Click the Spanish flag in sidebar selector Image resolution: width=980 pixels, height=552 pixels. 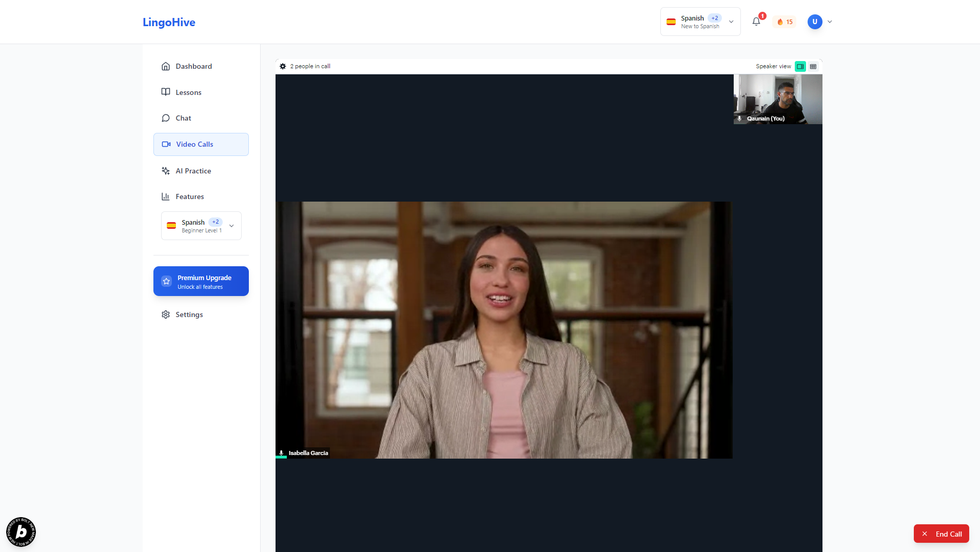tap(171, 225)
